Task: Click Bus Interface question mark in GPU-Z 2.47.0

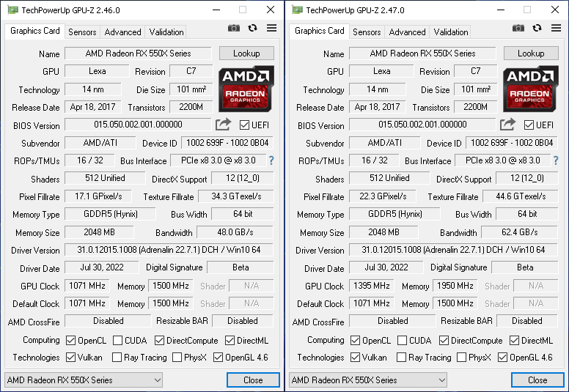Action: [x=556, y=160]
